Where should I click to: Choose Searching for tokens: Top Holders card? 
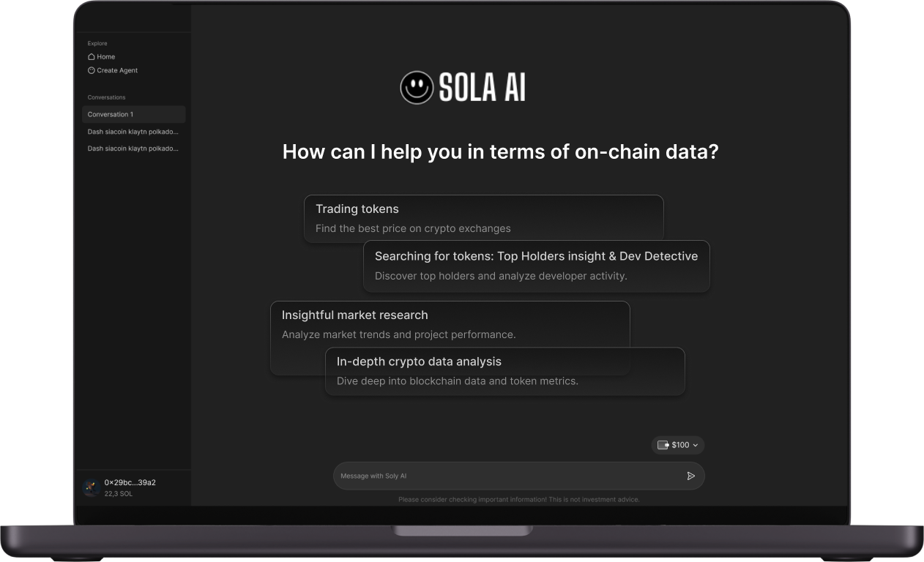537,266
